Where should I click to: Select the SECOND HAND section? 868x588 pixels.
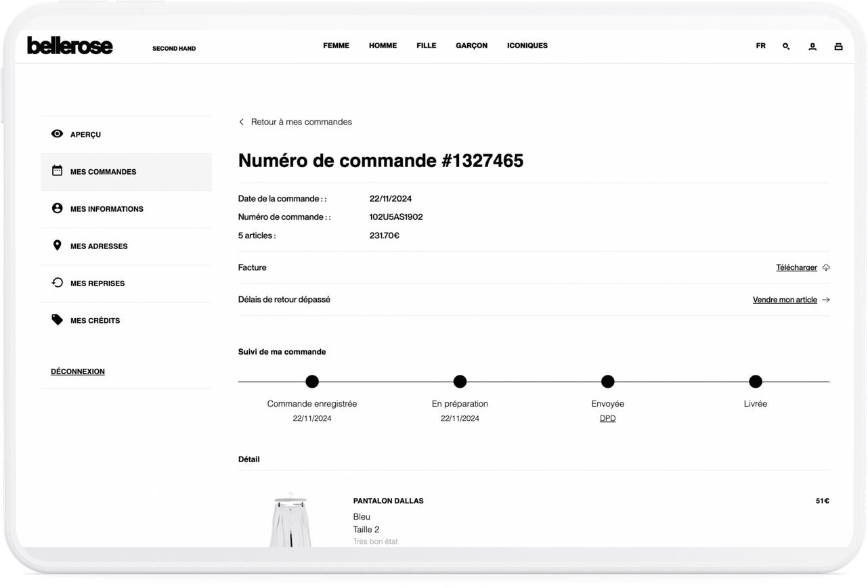[174, 49]
